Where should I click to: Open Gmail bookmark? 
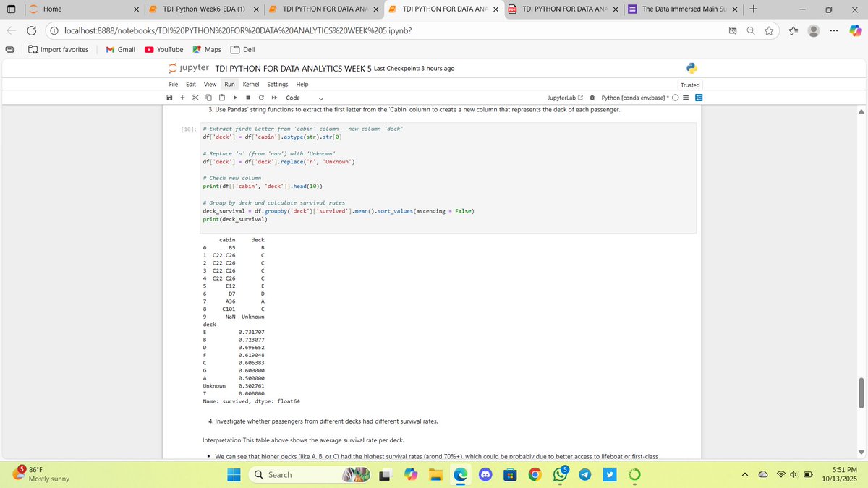coord(120,49)
